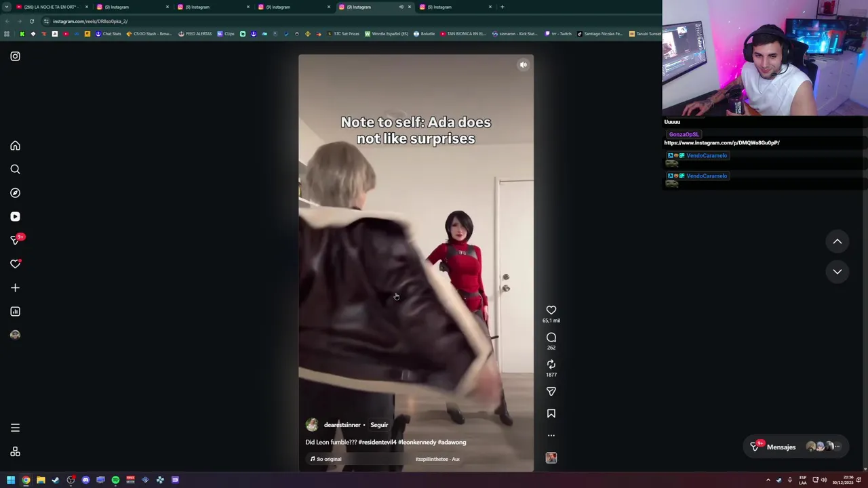Open Dashboard chart icon in sidebar
The image size is (868, 488).
tap(15, 312)
